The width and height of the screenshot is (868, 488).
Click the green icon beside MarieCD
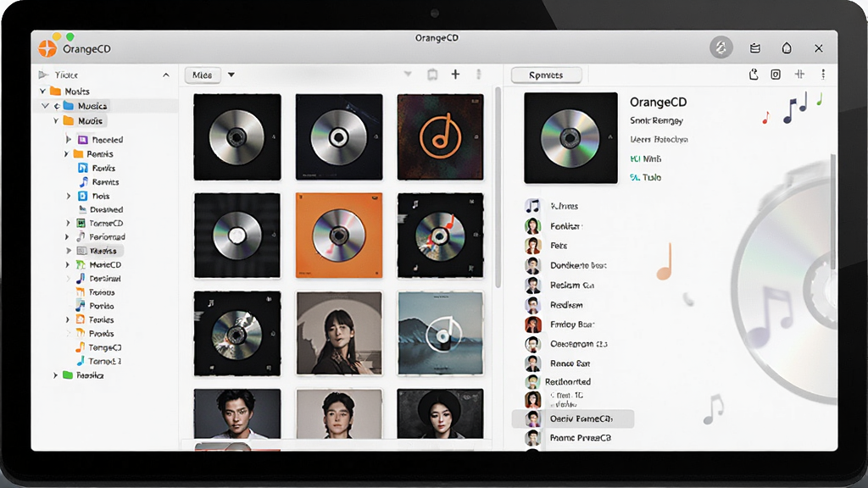click(81, 265)
